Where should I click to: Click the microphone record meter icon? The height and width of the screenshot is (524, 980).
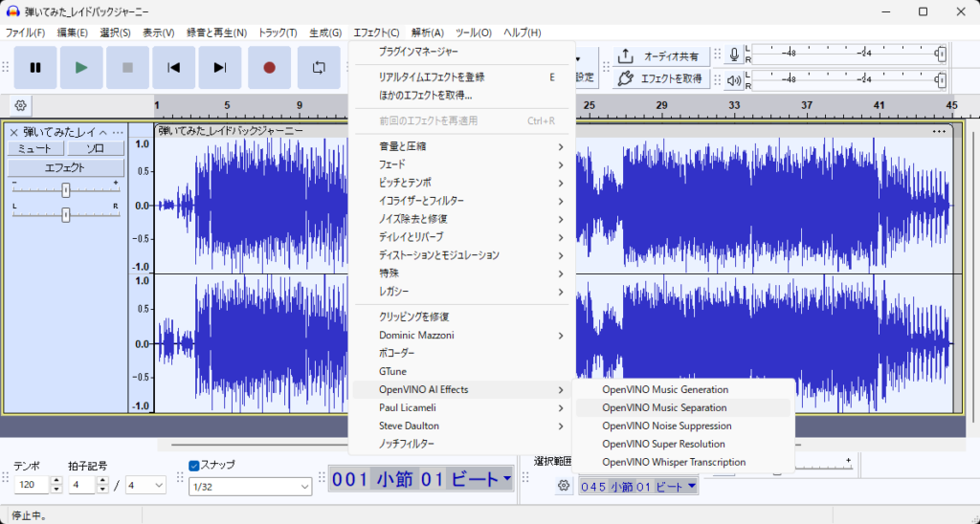pos(734,55)
